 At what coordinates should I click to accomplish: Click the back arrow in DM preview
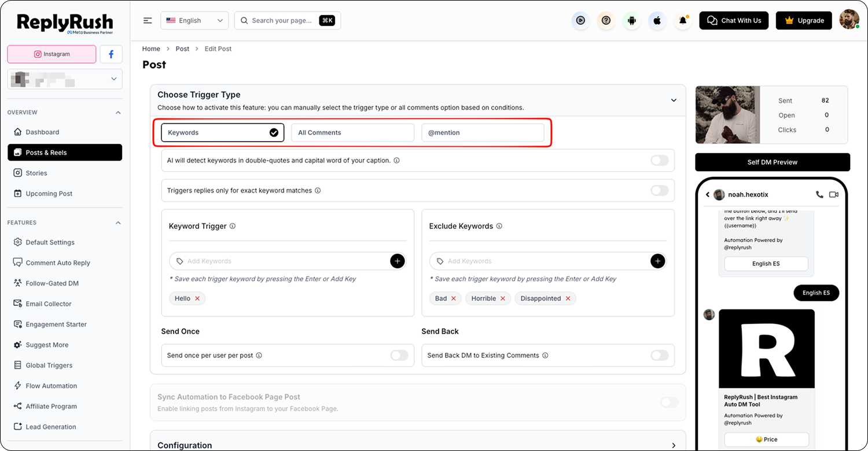point(708,195)
